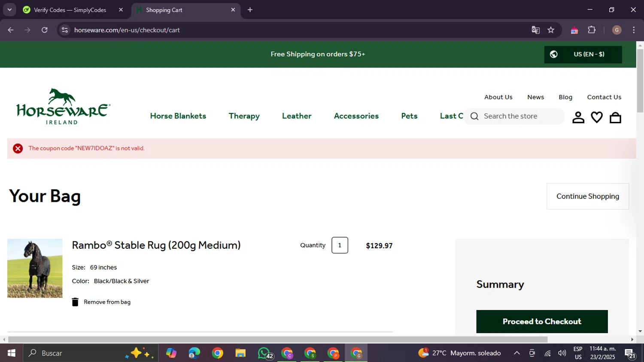644x362 pixels.
Task: Show hidden system tray icons
Action: tap(517, 353)
